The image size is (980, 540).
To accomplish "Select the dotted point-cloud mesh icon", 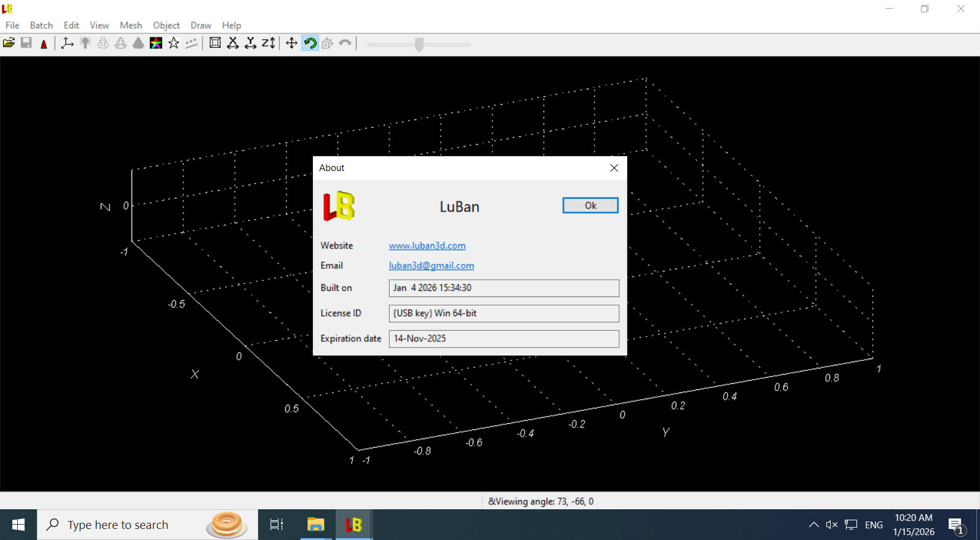I will coord(103,43).
